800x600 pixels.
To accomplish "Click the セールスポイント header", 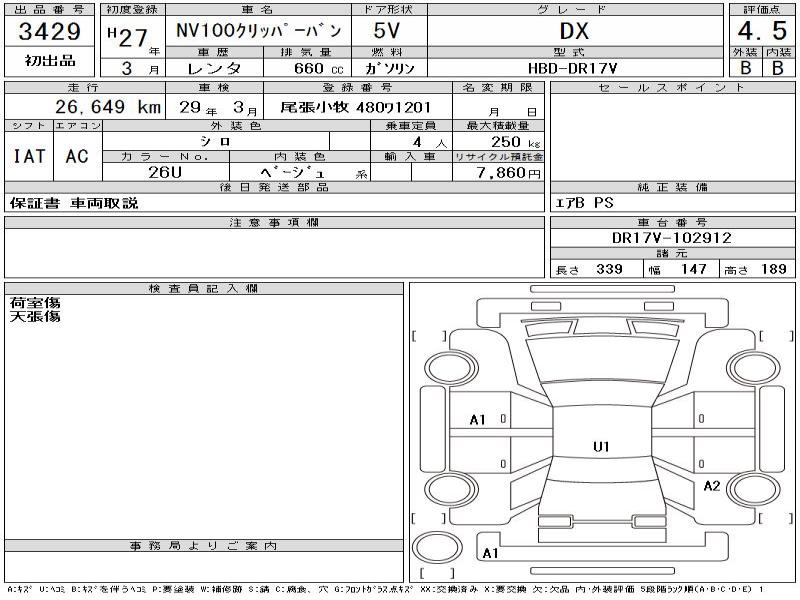I will point(672,87).
